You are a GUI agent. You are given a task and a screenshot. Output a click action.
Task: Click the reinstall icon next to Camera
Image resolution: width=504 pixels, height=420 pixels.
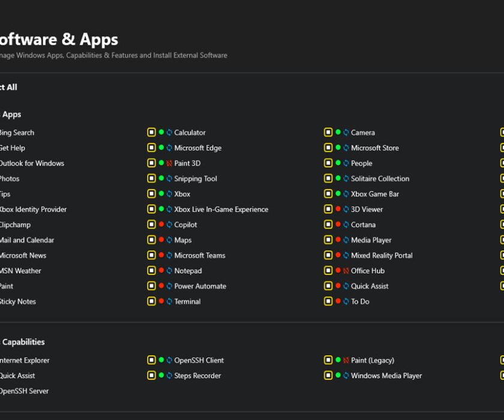[346, 133]
